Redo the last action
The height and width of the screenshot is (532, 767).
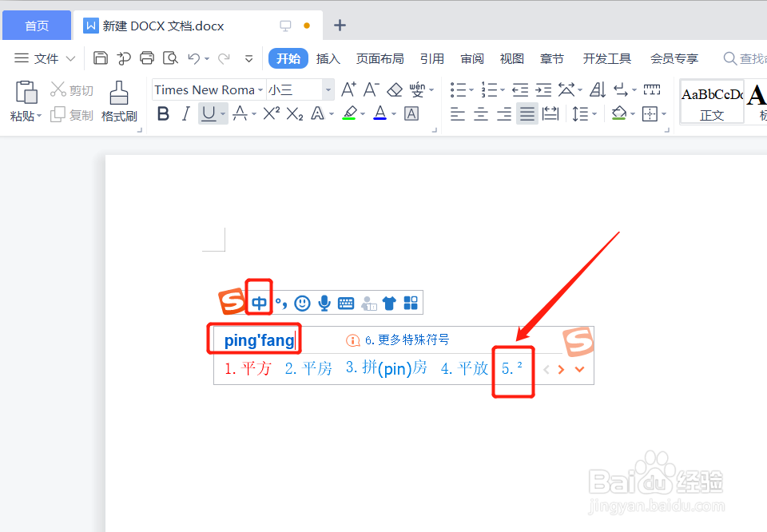tap(224, 58)
